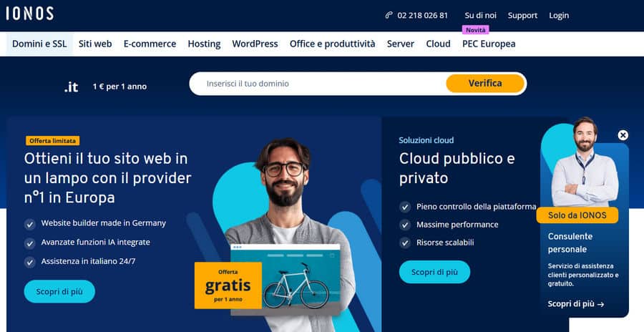644x332 pixels.
Task: Click the checkmark beside Assistenza in italiano 24/7
Action: pos(29,262)
